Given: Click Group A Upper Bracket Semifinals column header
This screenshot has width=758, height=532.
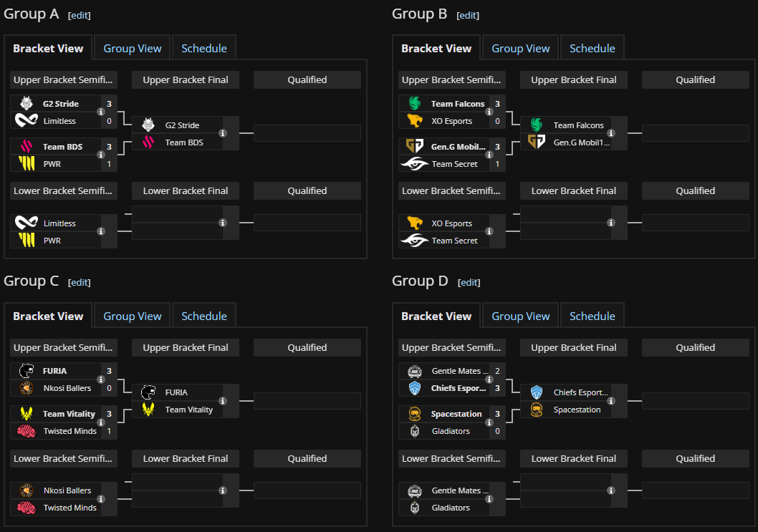Looking at the screenshot, I should pos(63,79).
